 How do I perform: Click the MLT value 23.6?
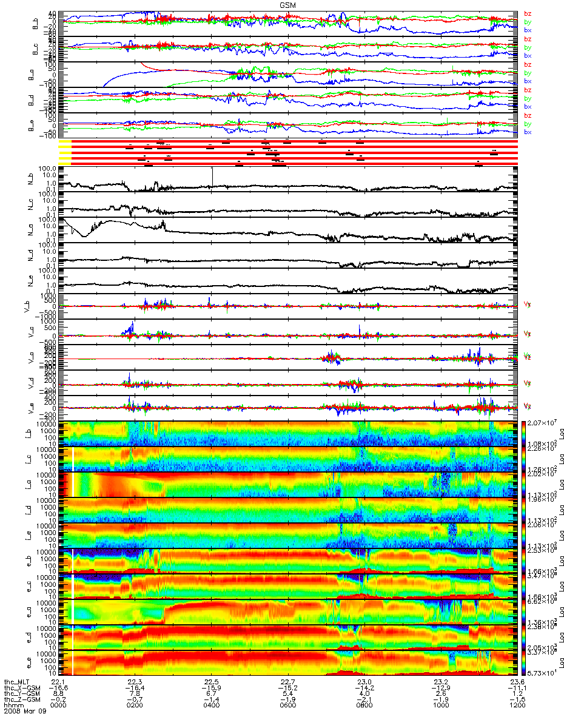[x=517, y=682]
